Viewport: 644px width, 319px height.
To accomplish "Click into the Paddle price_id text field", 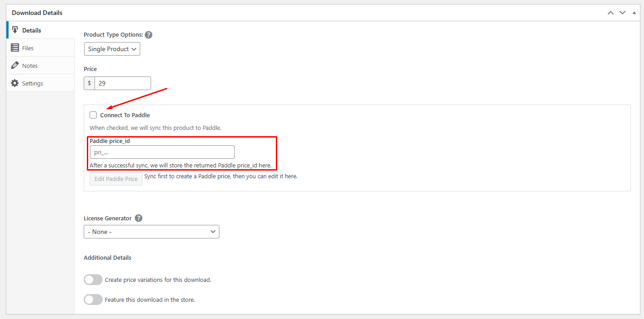I will point(162,152).
